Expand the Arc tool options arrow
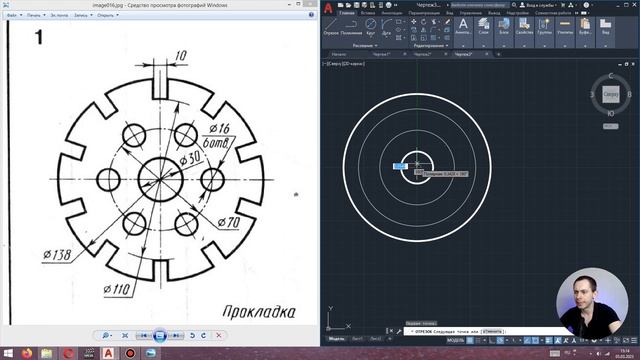 click(386, 38)
